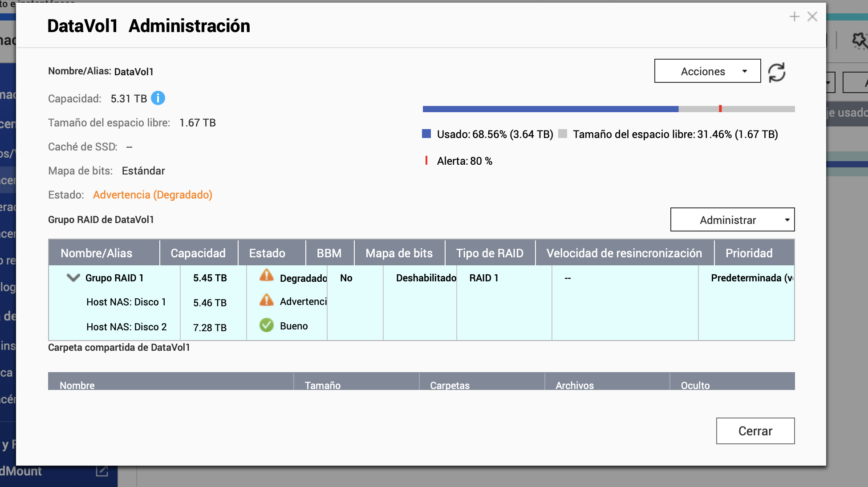868x487 pixels.
Task: Click the Degradado warning triangle icon
Action: (x=267, y=276)
